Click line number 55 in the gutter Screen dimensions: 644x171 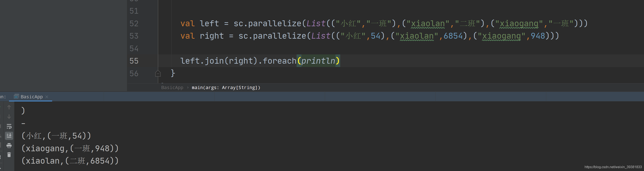pyautogui.click(x=134, y=61)
